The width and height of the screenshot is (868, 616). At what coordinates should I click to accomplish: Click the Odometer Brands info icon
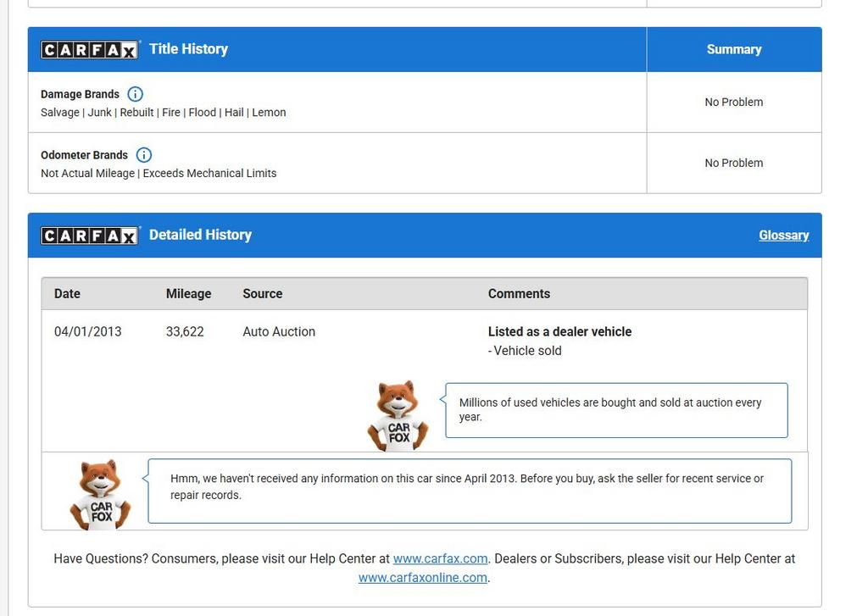pyautogui.click(x=144, y=155)
